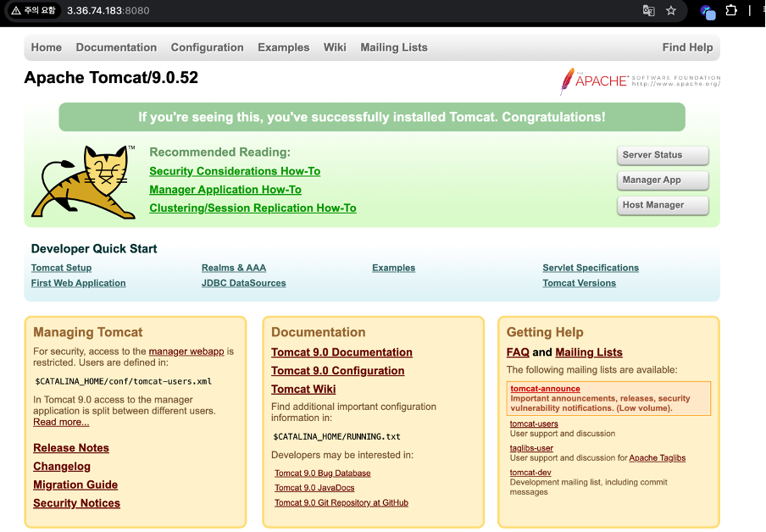Open Examples link under Developer Quick Start
Screen dimensions: 766x532
(393, 268)
